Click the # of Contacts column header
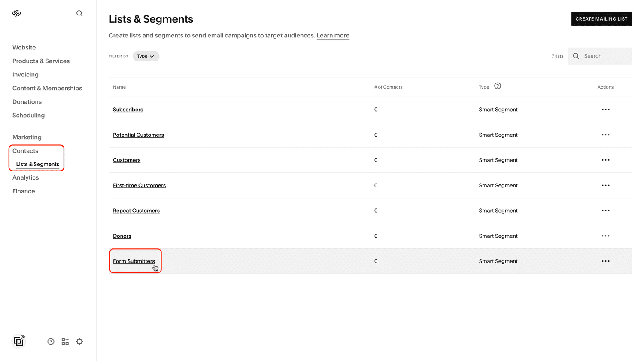This screenshot has height=361, width=644. pyautogui.click(x=389, y=87)
